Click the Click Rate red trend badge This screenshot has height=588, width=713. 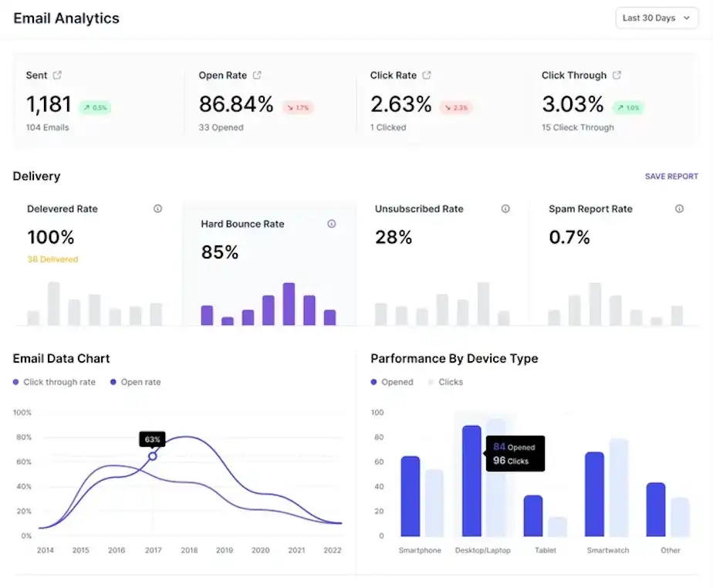coord(455,108)
